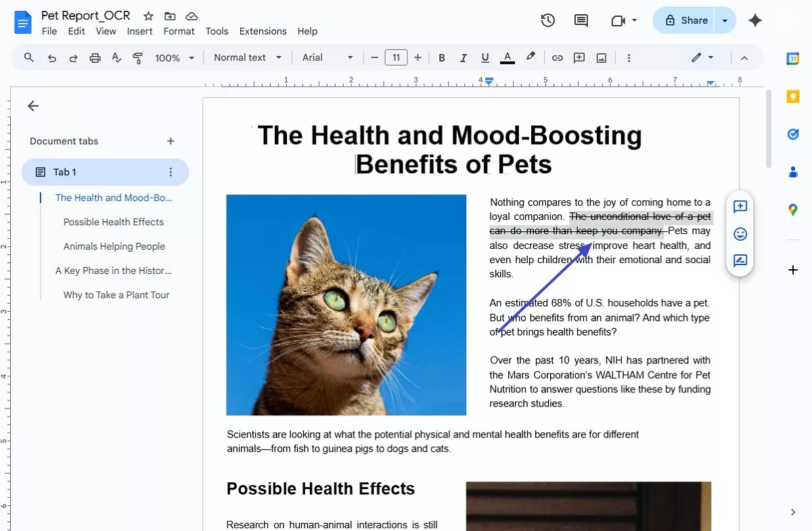Open the Arial font dropdown
Viewport: 812px width, 531px height.
click(327, 57)
